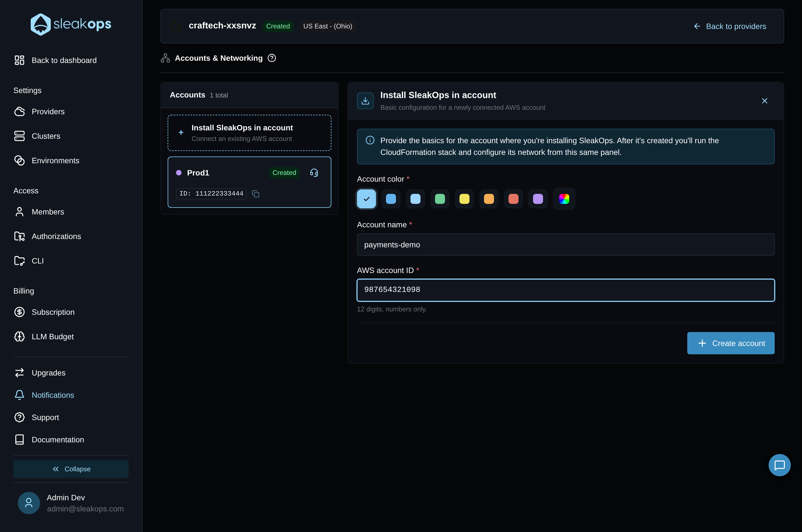This screenshot has height=532, width=802.
Task: Click the Prod1 headset support icon
Action: click(x=314, y=173)
